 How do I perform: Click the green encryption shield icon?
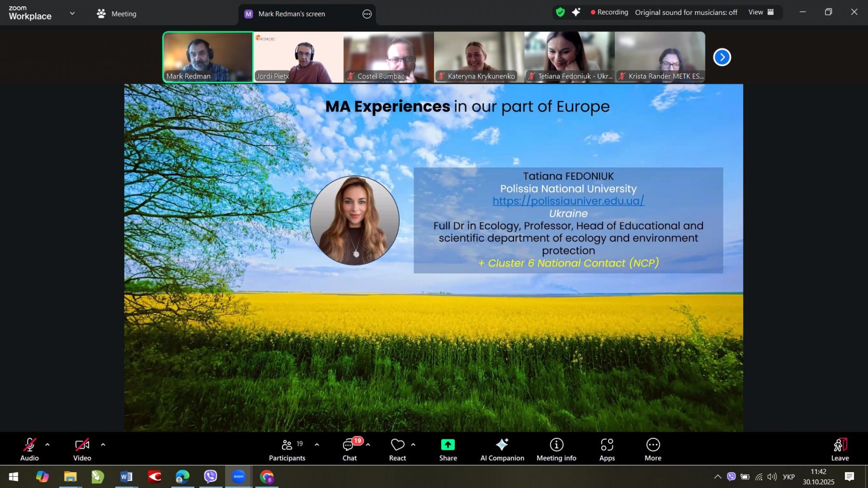[560, 12]
